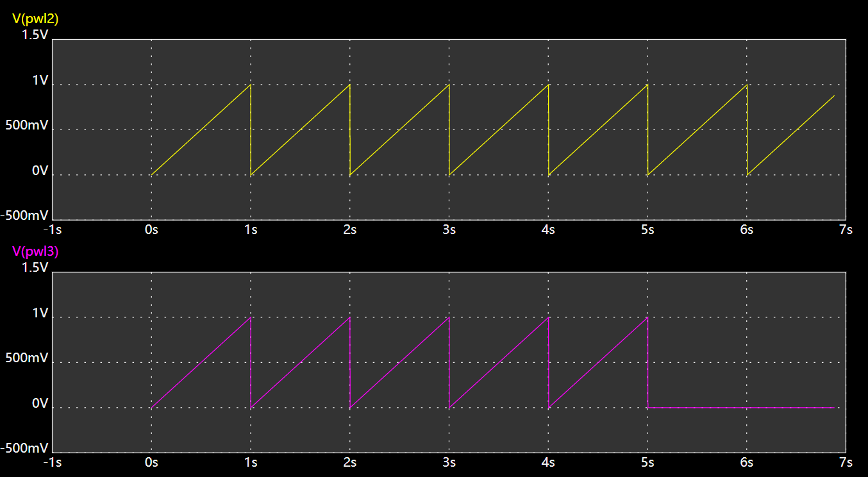Screen dimensions: 868x477
Task: Select the 1s tick label in bottom pane
Action: (251, 462)
